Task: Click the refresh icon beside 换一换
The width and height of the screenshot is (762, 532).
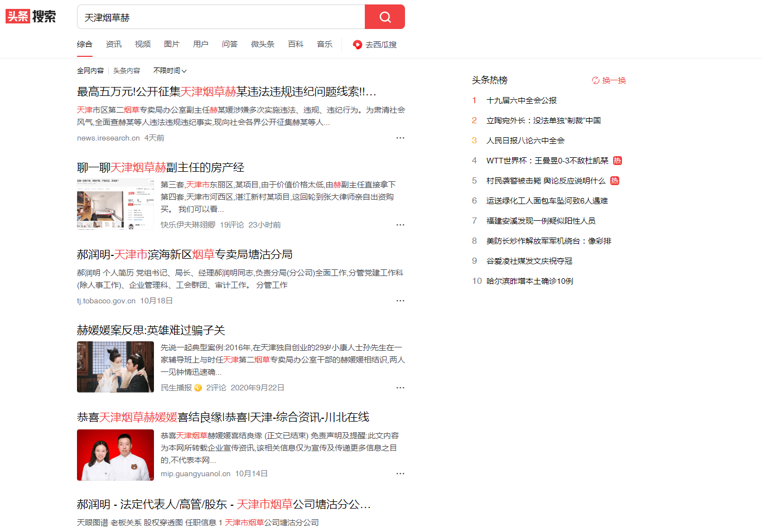Action: click(x=596, y=80)
